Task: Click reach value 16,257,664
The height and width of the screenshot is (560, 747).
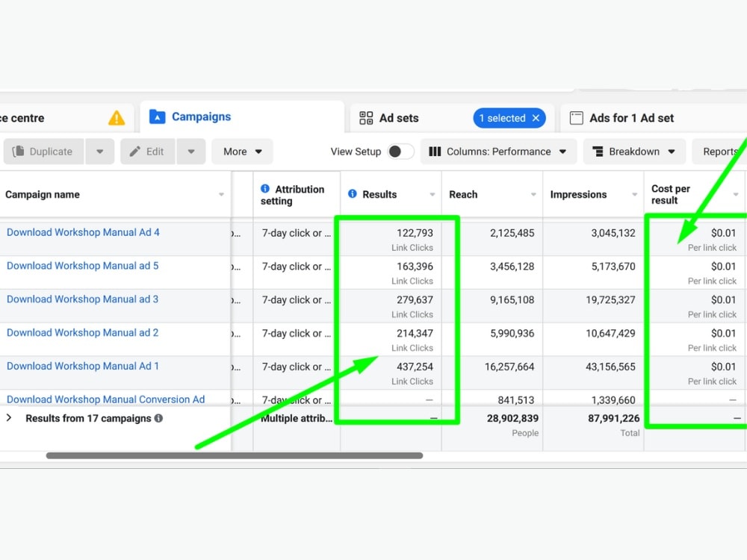Action: (x=509, y=366)
